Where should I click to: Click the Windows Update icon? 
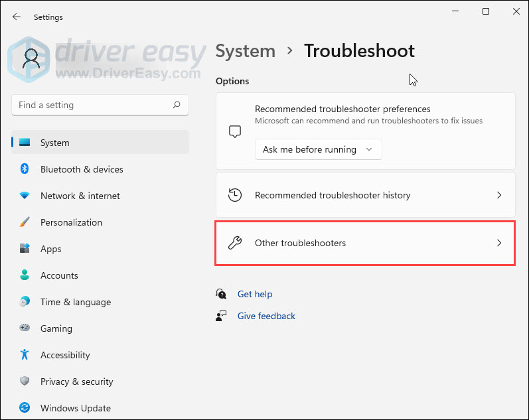(x=25, y=408)
